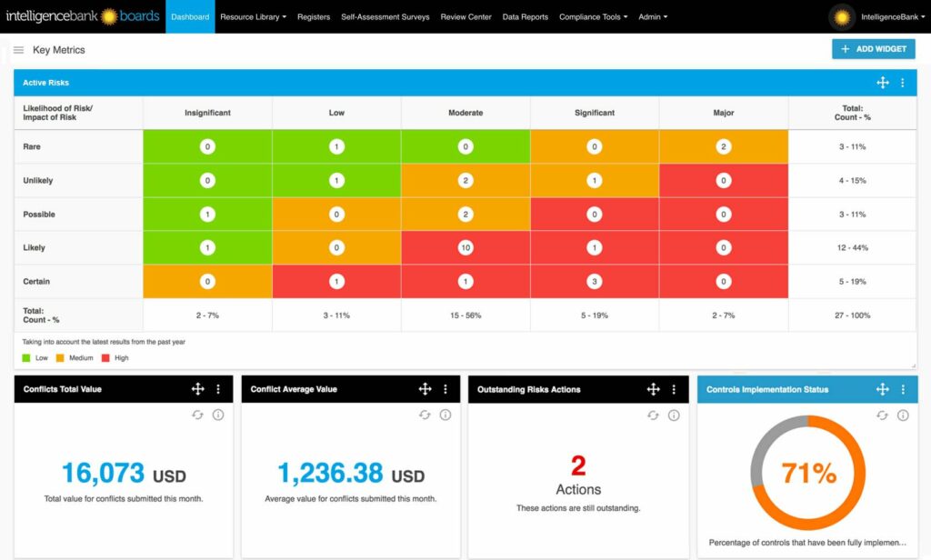Switch to the Dashboard tab
This screenshot has width=931, height=560.
189,15
